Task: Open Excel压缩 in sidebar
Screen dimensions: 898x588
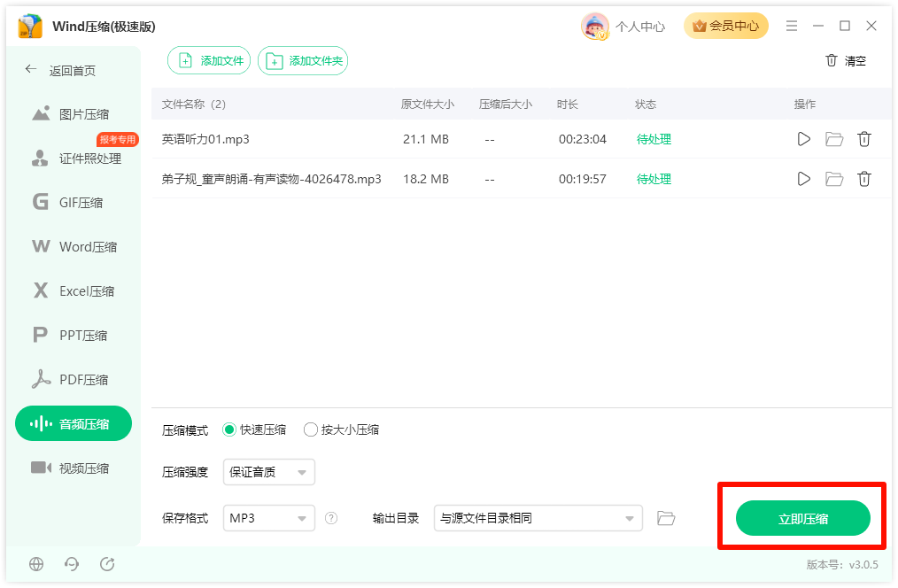Action: pos(74,290)
